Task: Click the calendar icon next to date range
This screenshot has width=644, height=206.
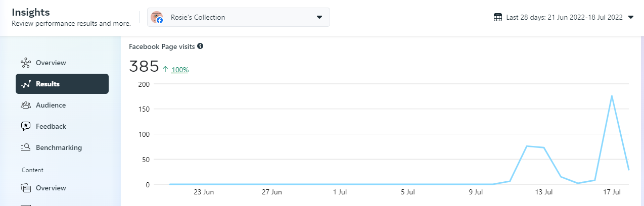Action: coord(498,17)
